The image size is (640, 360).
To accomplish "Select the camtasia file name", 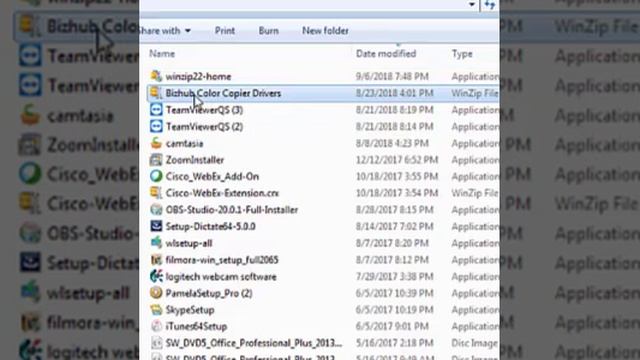I will (x=184, y=143).
